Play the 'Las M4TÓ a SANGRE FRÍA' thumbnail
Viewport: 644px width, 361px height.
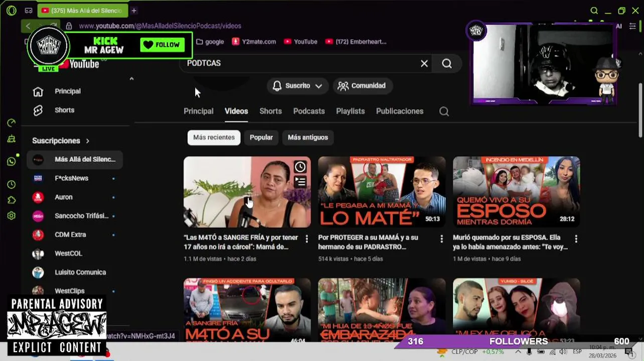click(247, 192)
